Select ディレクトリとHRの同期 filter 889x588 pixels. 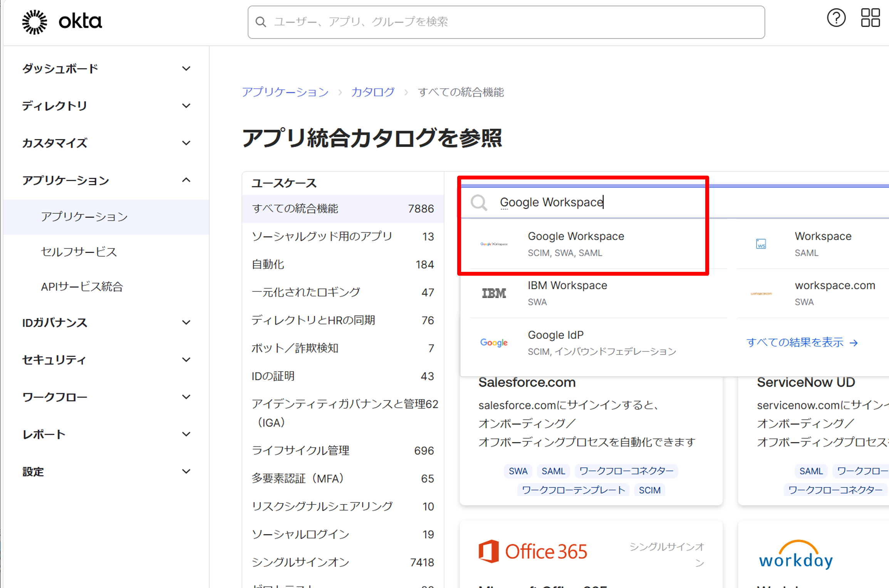pyautogui.click(x=343, y=320)
